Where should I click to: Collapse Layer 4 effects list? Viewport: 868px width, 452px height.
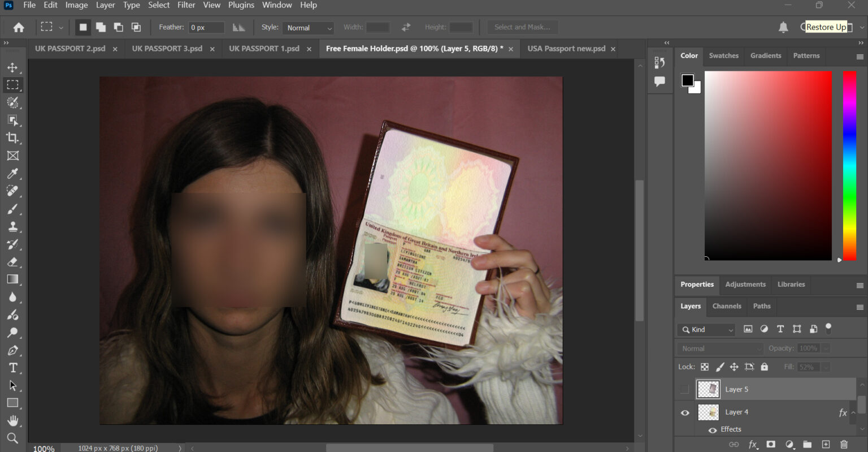[x=853, y=413]
